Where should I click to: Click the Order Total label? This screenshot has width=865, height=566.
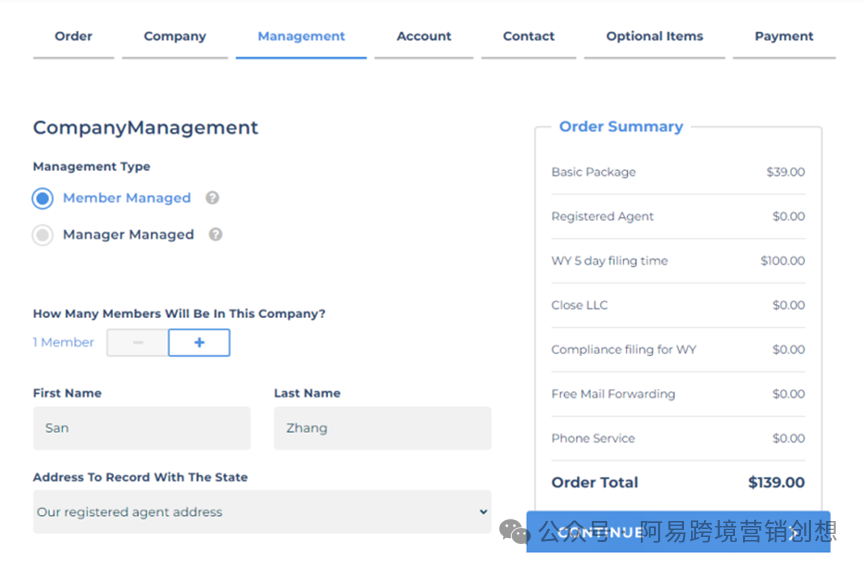(595, 483)
